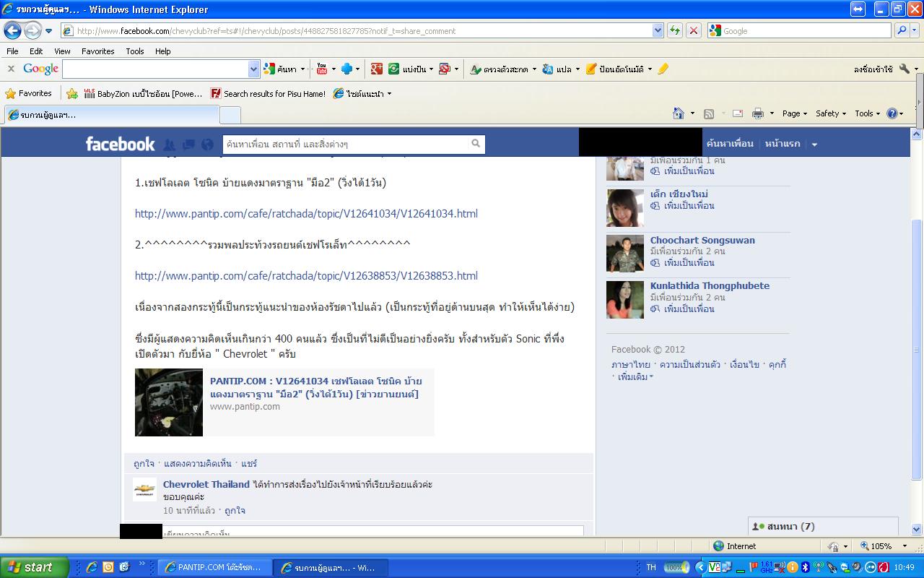Screen dimensions: 924x578
Task: Open the pantip V12638853.html link
Action: point(306,275)
